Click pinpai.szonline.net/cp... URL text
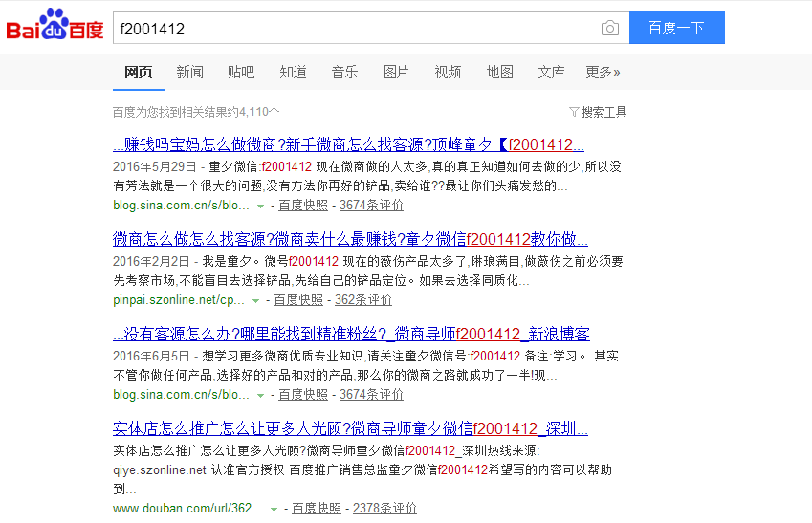Viewport: 812px width, 523px height. pos(179,300)
